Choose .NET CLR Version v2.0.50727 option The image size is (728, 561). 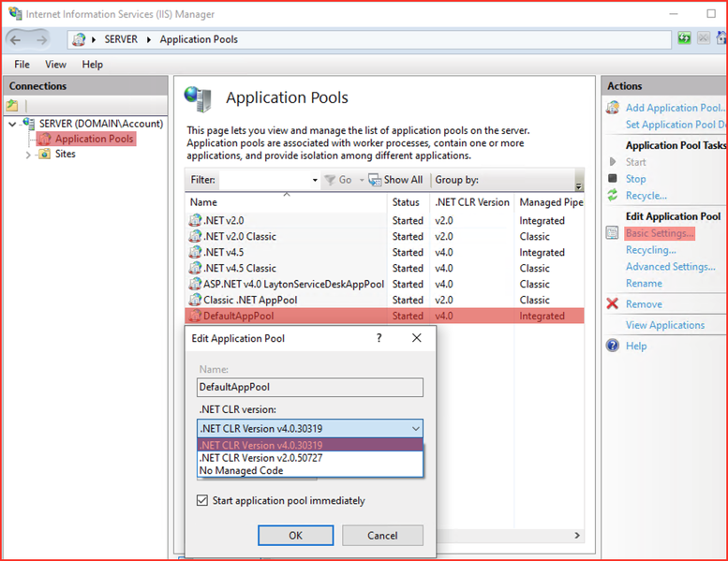(310, 458)
